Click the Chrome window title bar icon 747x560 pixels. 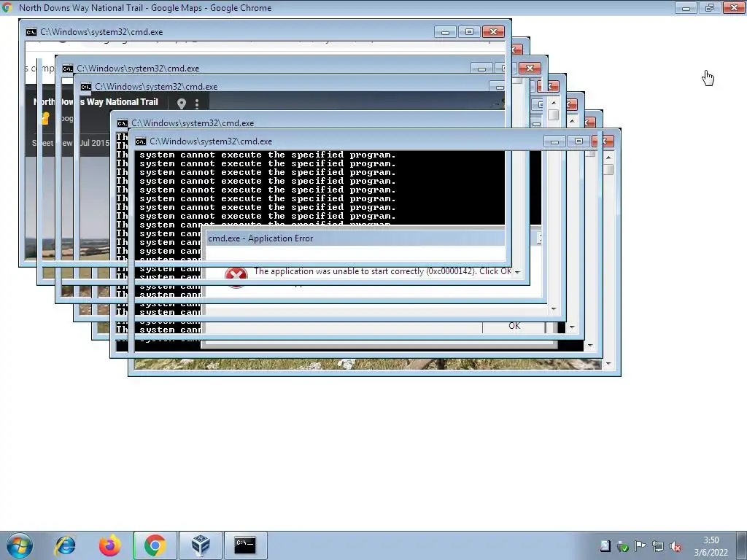(7, 7)
